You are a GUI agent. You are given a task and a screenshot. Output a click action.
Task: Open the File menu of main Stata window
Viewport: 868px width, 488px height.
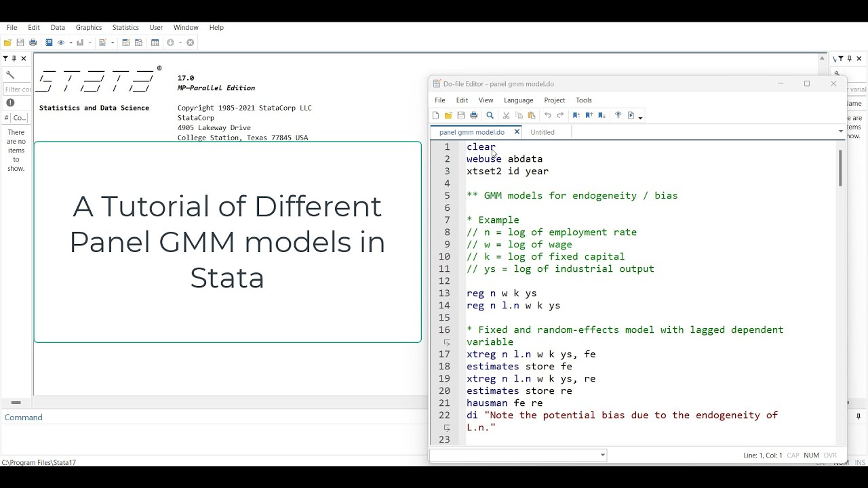12,28
